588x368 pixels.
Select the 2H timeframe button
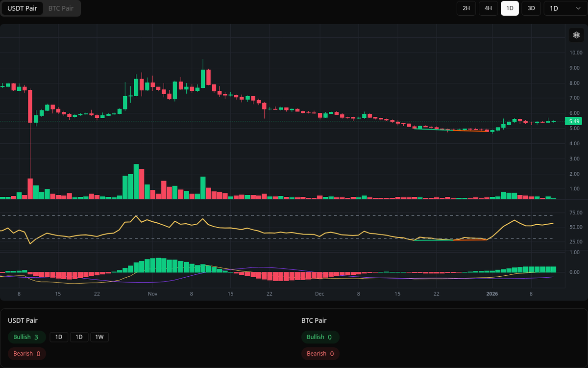coord(466,8)
